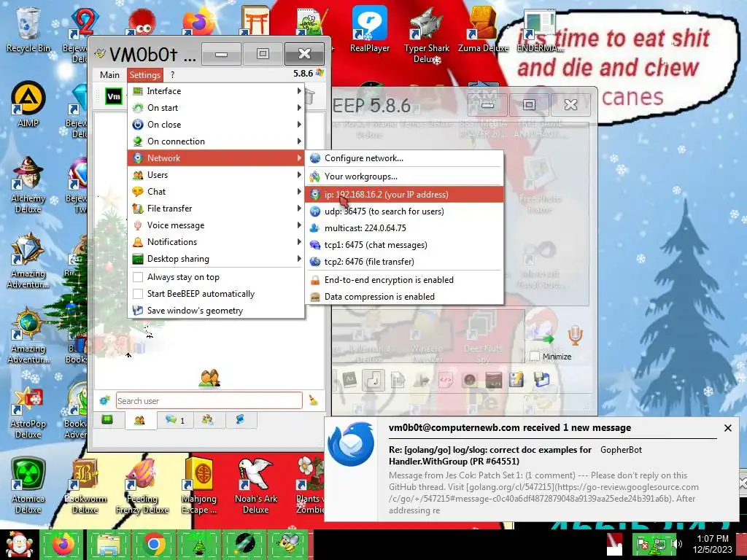Switch to the chats tab showing 1
Screen dimensions: 747x560
coord(175,419)
